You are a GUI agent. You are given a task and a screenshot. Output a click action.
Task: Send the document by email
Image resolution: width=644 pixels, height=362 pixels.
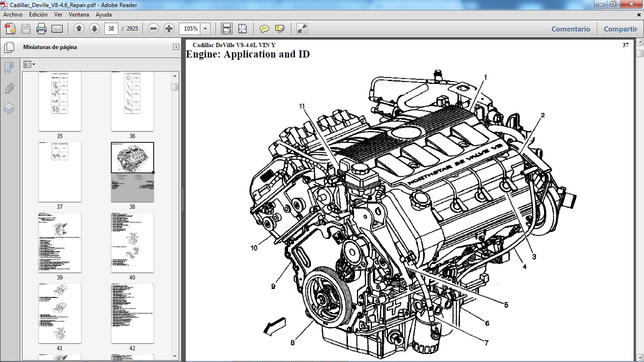[57, 28]
